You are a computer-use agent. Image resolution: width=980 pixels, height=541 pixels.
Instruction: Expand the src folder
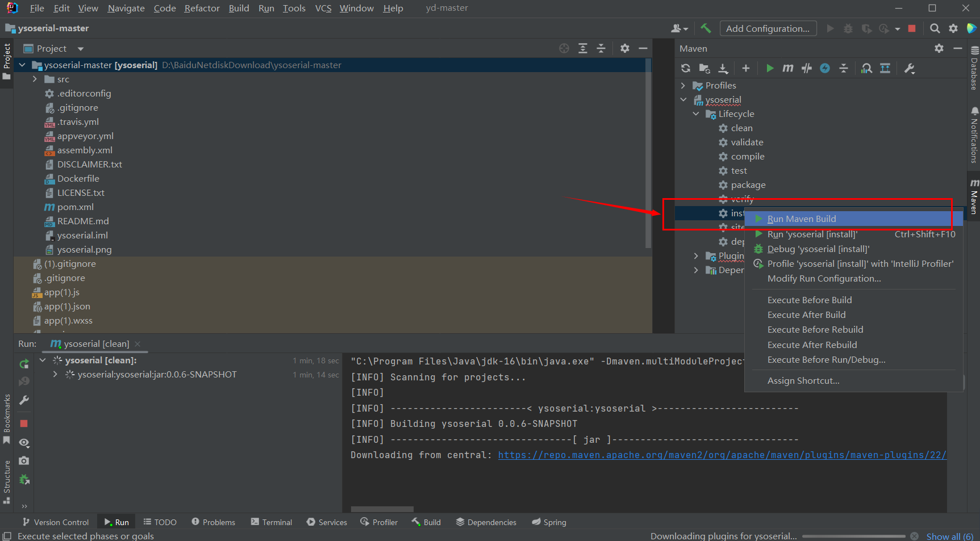click(35, 79)
